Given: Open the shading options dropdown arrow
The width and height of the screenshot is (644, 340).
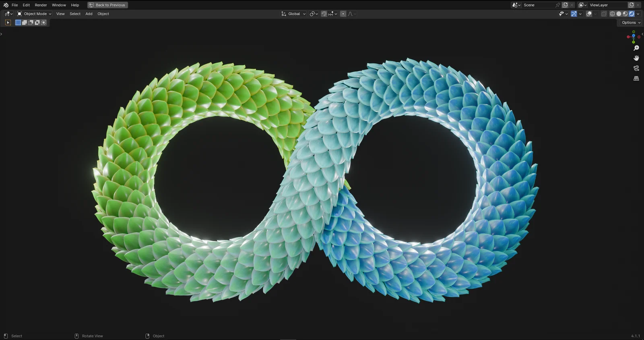Looking at the screenshot, I should [638, 14].
